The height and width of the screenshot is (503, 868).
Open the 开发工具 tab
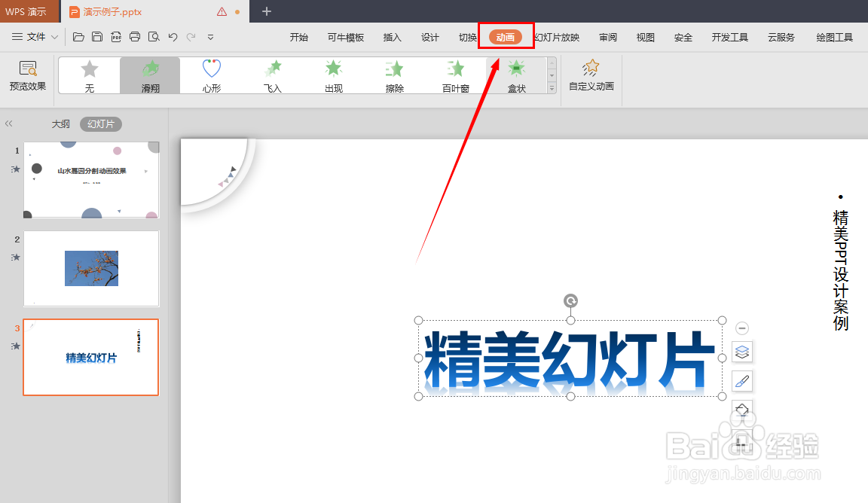tap(729, 37)
